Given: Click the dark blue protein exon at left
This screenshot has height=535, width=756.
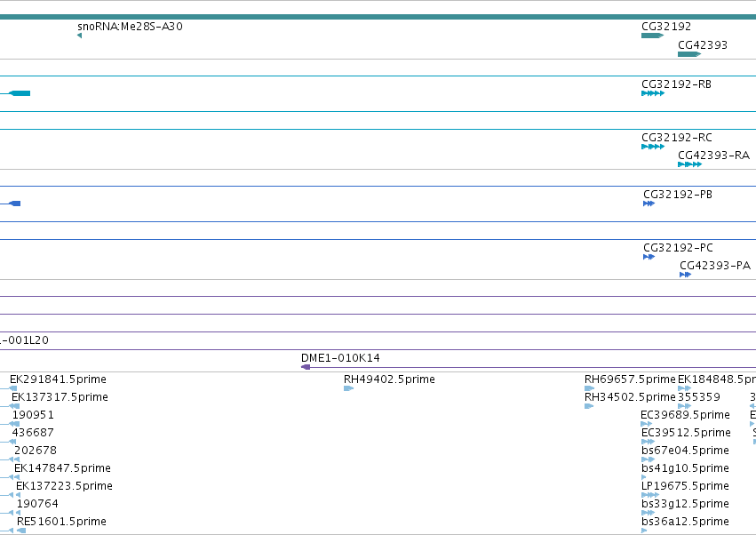Looking at the screenshot, I should tap(15, 204).
